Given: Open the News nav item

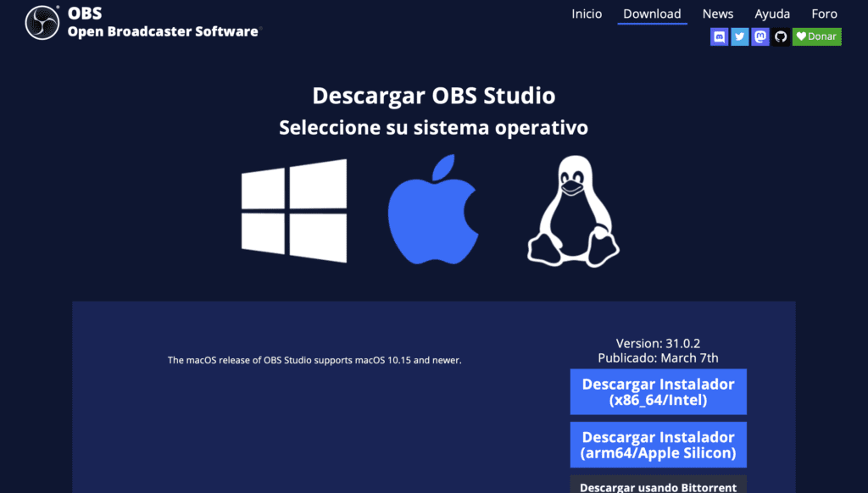Looking at the screenshot, I should coord(718,14).
